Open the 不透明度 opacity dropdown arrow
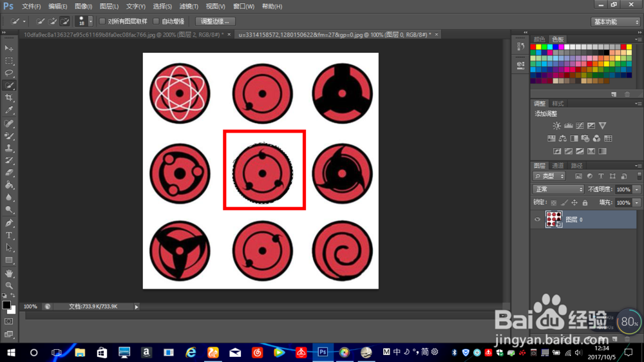The height and width of the screenshot is (362, 644). pos(637,189)
